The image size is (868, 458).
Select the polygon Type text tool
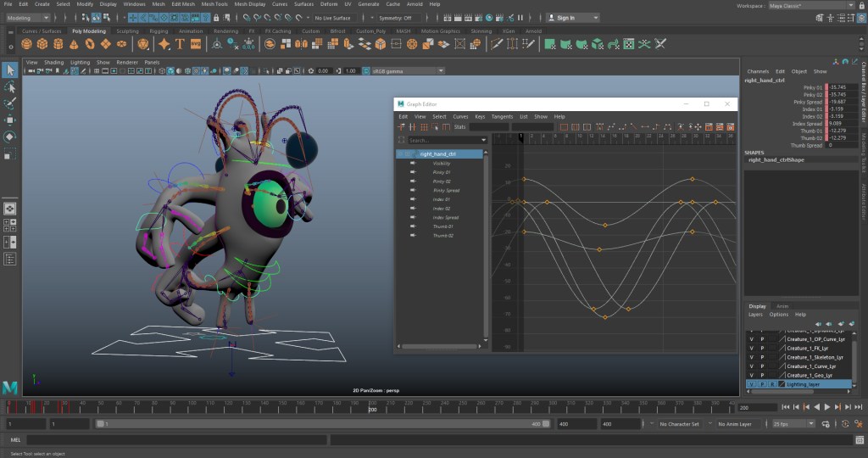[x=181, y=44]
